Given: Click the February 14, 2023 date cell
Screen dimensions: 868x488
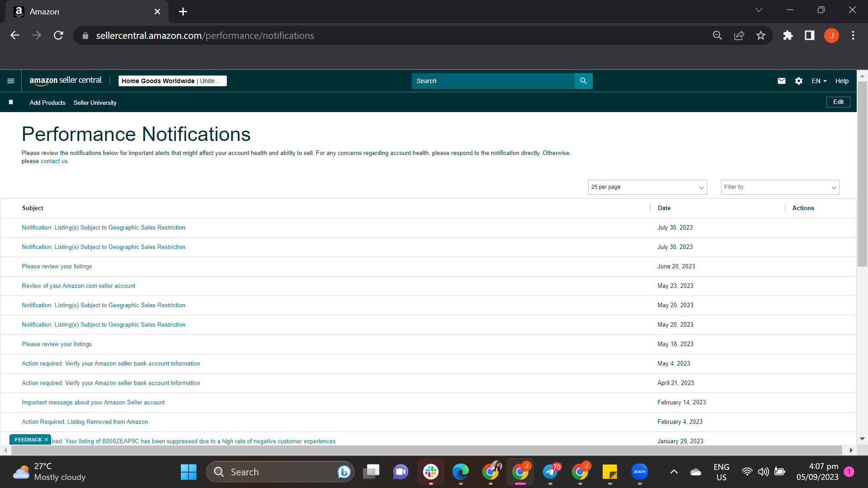Looking at the screenshot, I should tap(681, 403).
